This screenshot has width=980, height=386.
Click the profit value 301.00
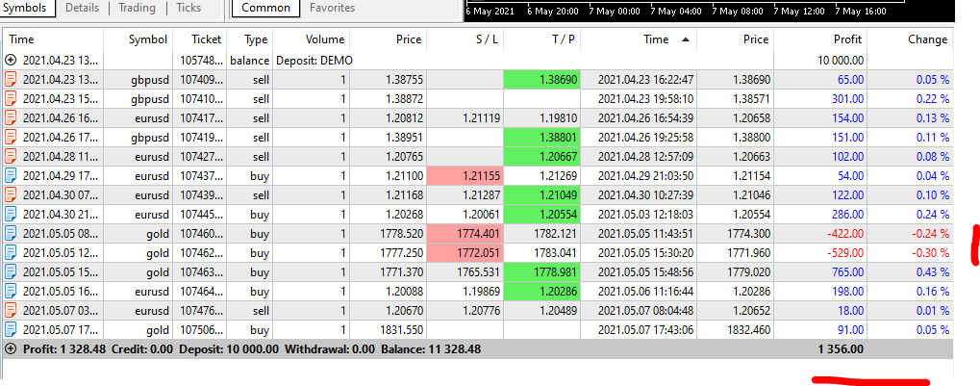(x=847, y=99)
